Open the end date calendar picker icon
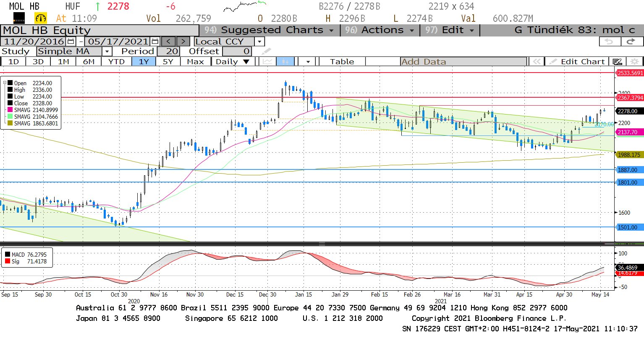Viewport: 644px width, 341px height. click(155, 42)
